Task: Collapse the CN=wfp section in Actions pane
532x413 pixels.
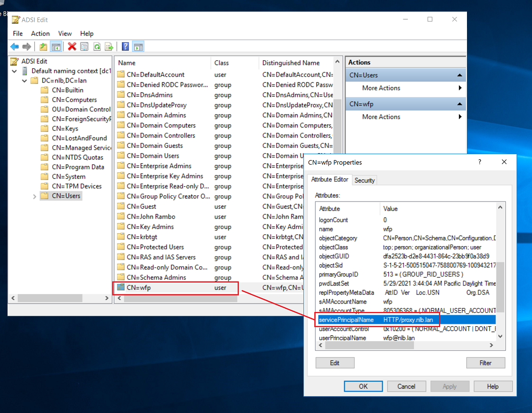Action: (459, 104)
